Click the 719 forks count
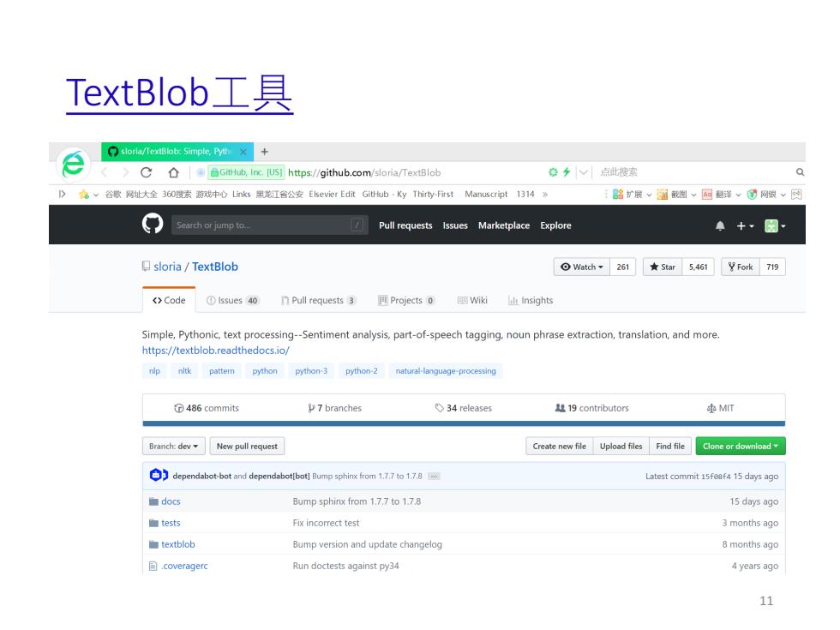This screenshot has height=630, width=840. (x=772, y=267)
